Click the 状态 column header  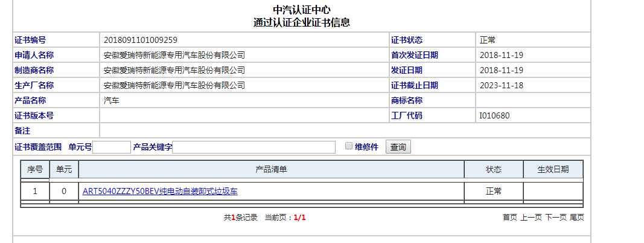[x=494, y=170]
